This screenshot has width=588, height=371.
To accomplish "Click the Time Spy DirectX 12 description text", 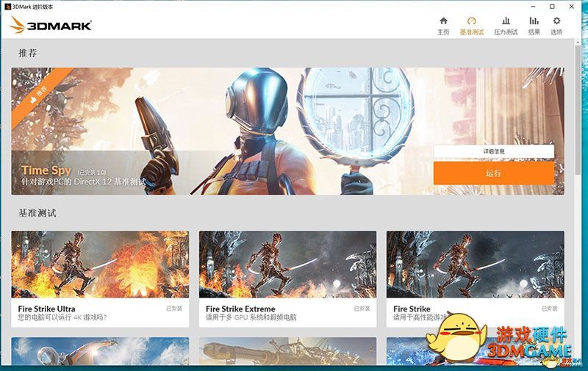I will pyautogui.click(x=83, y=181).
